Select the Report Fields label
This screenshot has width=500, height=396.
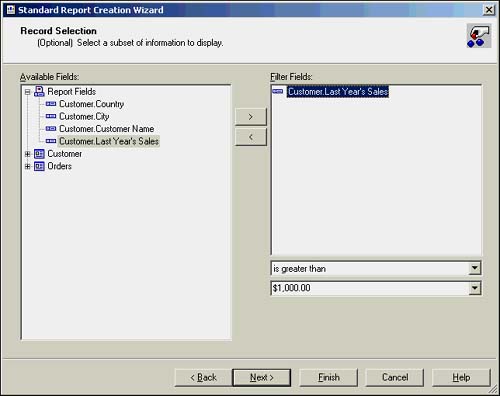[72, 91]
